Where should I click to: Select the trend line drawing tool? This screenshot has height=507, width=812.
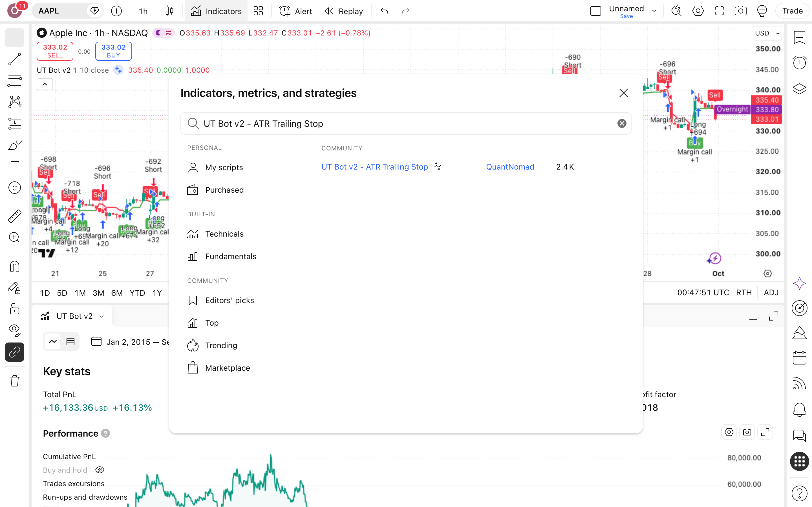click(x=14, y=59)
